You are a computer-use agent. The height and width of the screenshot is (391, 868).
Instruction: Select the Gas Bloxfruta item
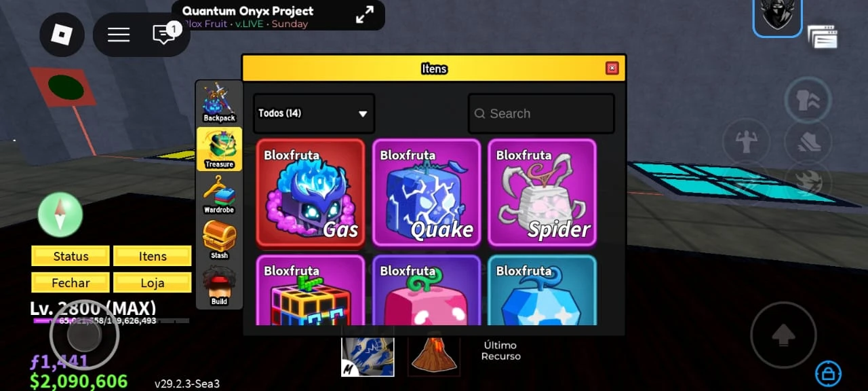coord(311,193)
